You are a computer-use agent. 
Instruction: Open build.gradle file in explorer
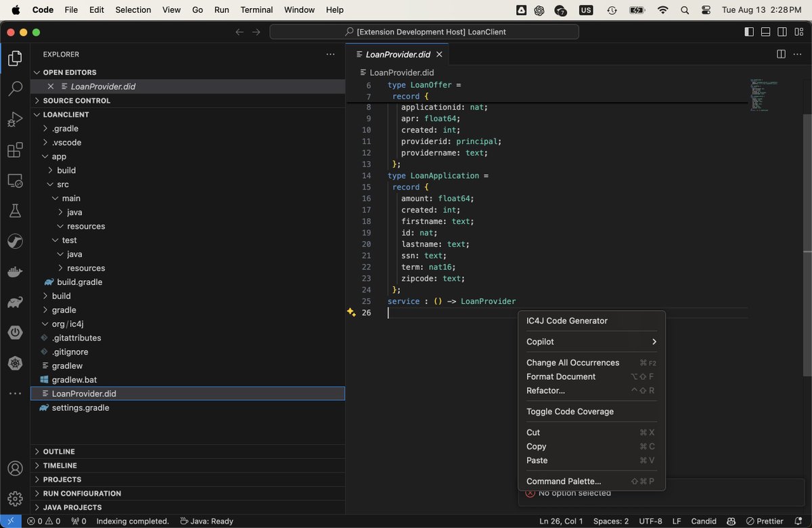(x=187, y=282)
